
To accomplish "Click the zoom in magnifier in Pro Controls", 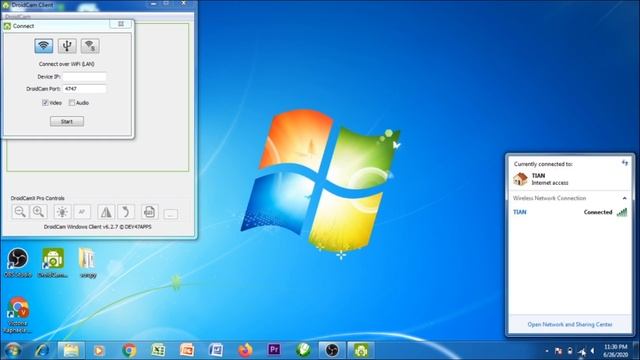I will point(38,212).
